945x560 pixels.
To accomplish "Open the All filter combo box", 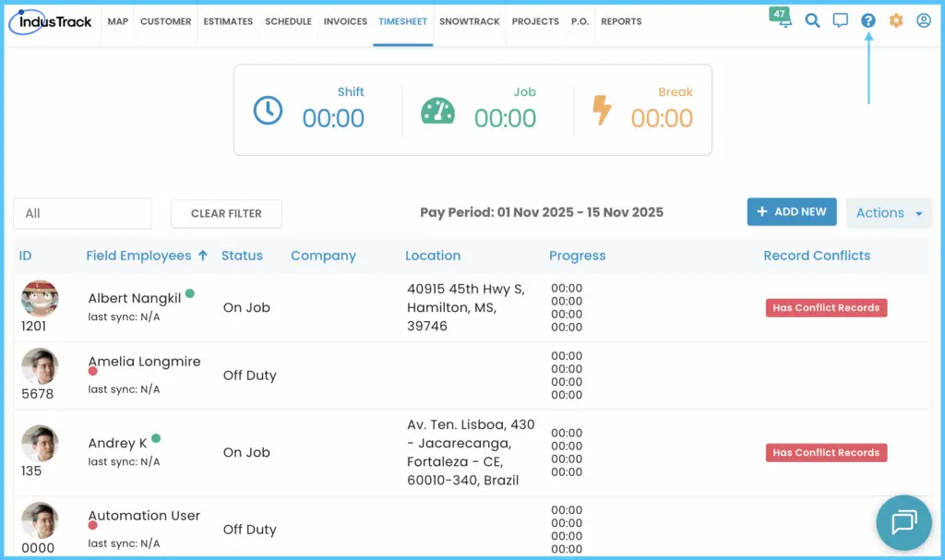I will click(x=82, y=213).
